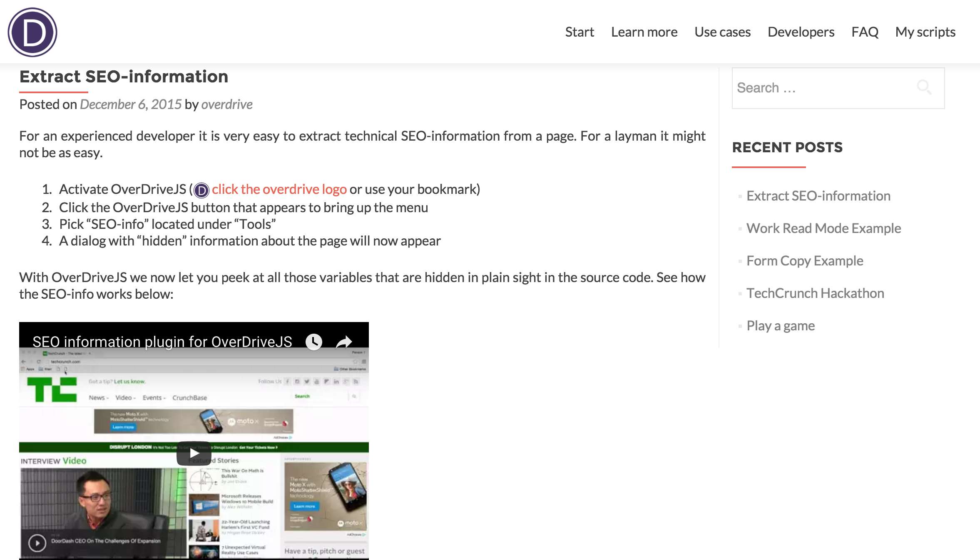Play the SEO information video
The image size is (980, 560).
194,453
